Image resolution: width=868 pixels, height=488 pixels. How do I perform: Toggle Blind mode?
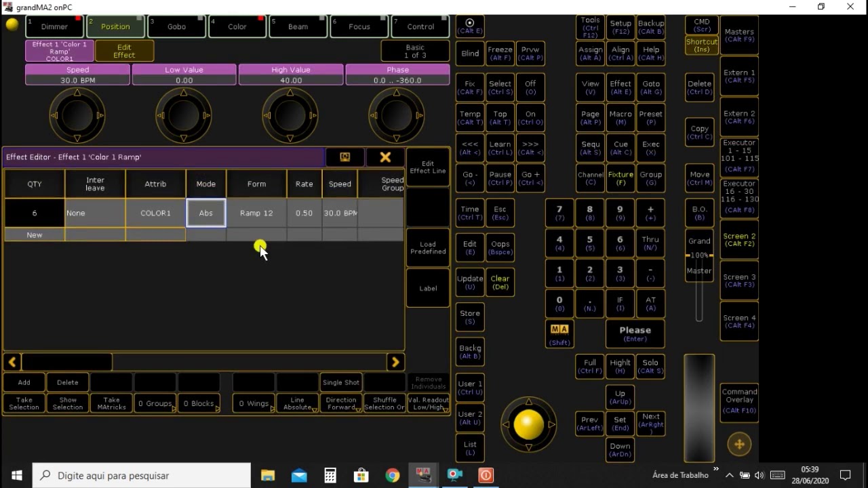point(470,54)
